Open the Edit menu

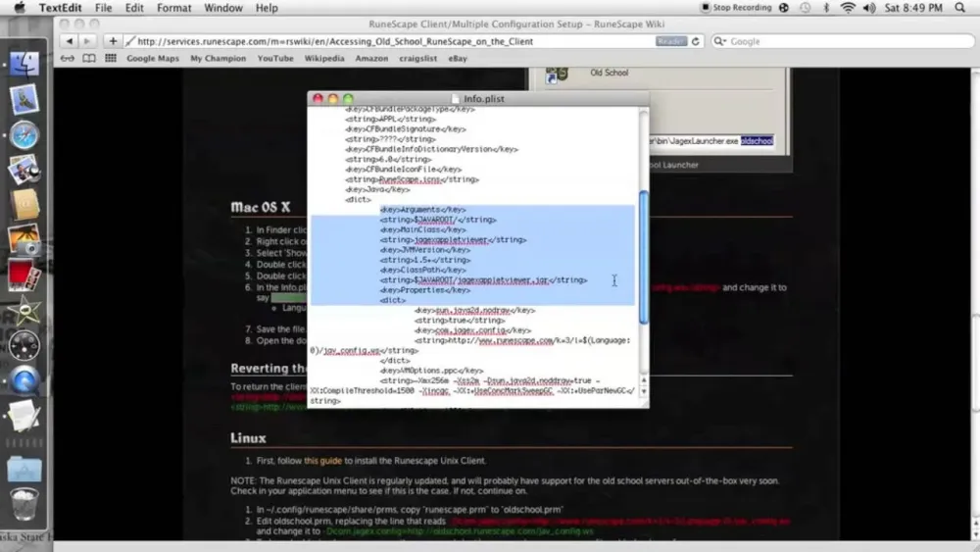pos(133,8)
